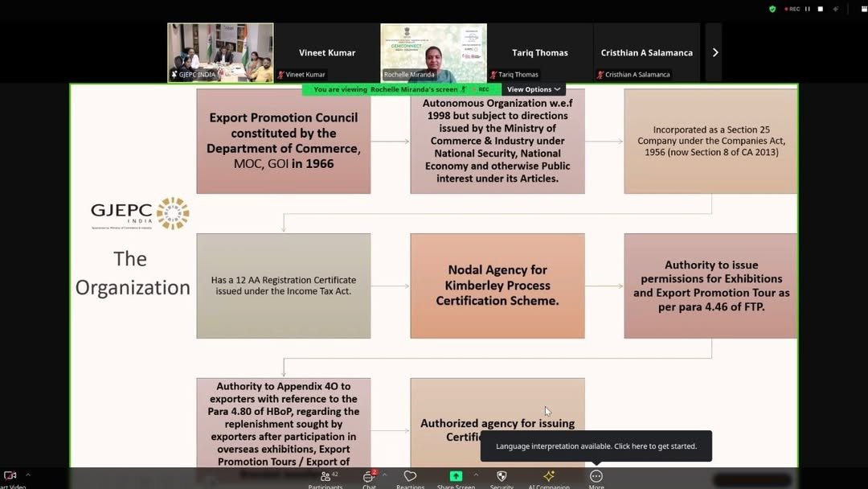Open the View Options dropdown
The height and width of the screenshot is (489, 868).
tap(534, 89)
